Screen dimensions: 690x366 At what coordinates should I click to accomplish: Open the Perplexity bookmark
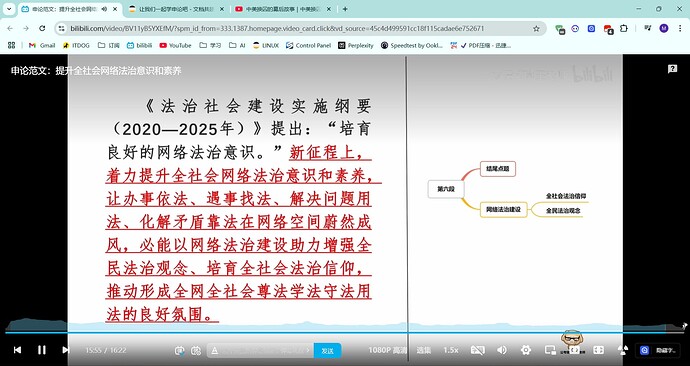[356, 45]
